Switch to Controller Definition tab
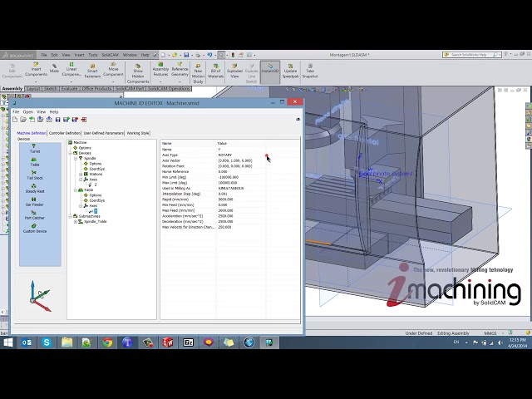 coord(65,133)
